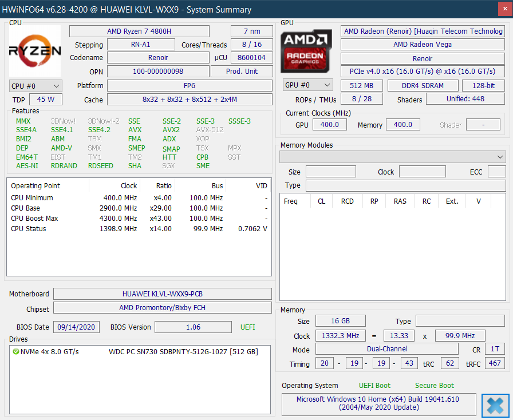Open the CPU #0 selector dropdown
Image resolution: width=513 pixels, height=420 pixels.
click(35, 86)
